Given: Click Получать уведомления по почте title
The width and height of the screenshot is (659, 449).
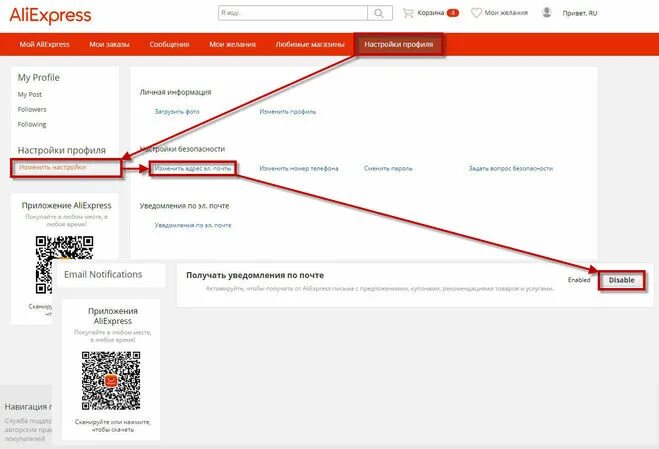Looking at the screenshot, I should pos(255,275).
